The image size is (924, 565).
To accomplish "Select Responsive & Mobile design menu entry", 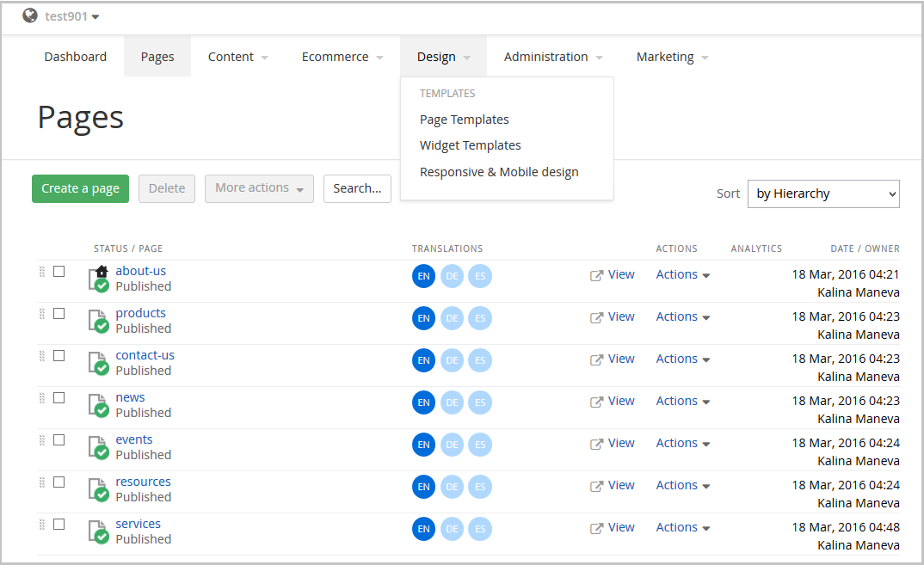I will [x=499, y=172].
